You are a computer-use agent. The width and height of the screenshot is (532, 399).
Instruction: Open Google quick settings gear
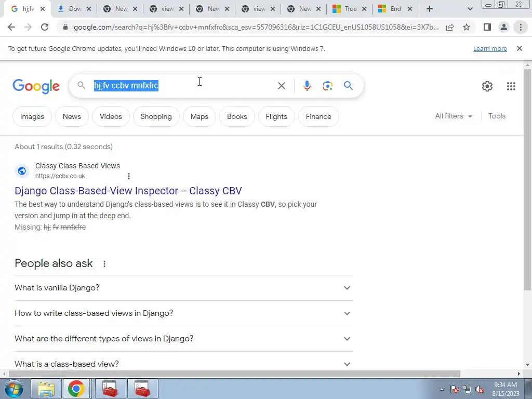coord(487,86)
